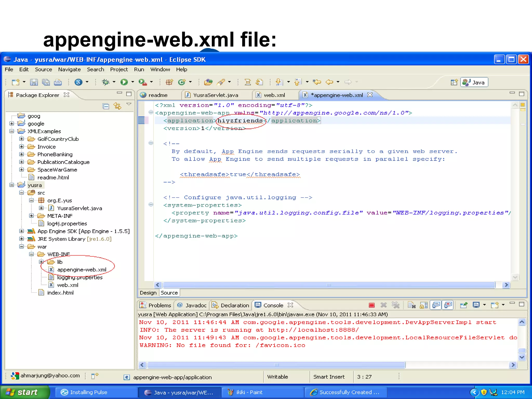Open the Project menu
Viewport: 532px width, 399px height.
[x=119, y=69]
